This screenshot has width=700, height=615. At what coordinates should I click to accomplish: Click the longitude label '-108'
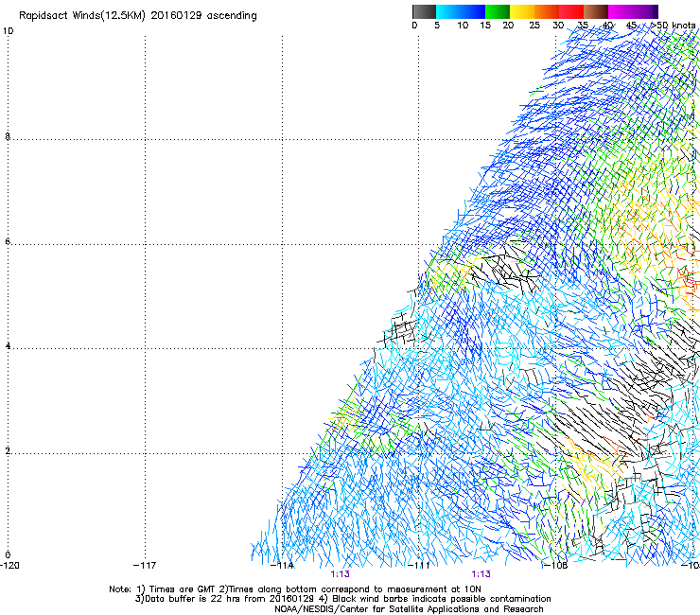pyautogui.click(x=556, y=566)
